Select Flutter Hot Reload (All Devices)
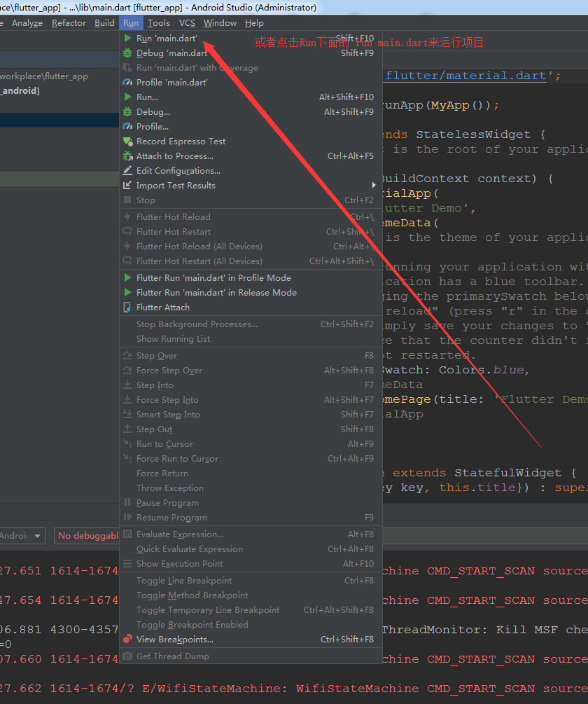 coord(251,247)
